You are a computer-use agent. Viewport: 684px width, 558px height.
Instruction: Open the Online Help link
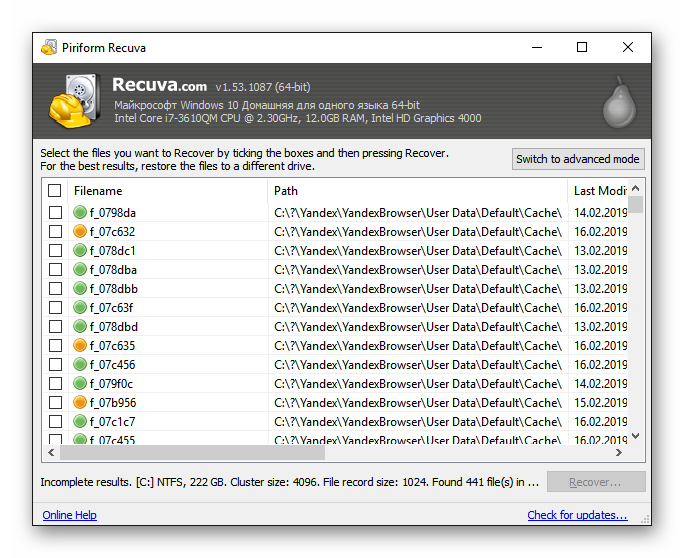click(x=69, y=515)
